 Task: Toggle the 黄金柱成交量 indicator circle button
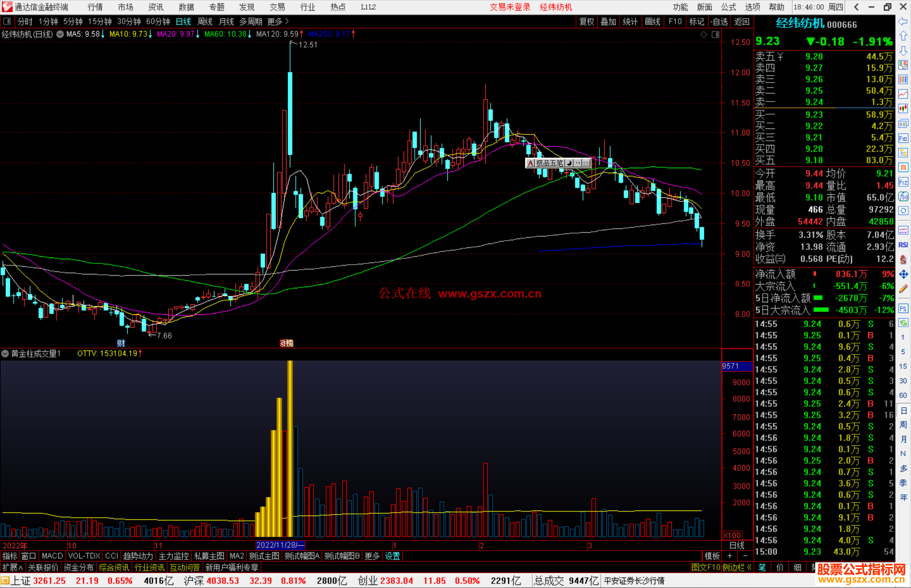coord(5,354)
